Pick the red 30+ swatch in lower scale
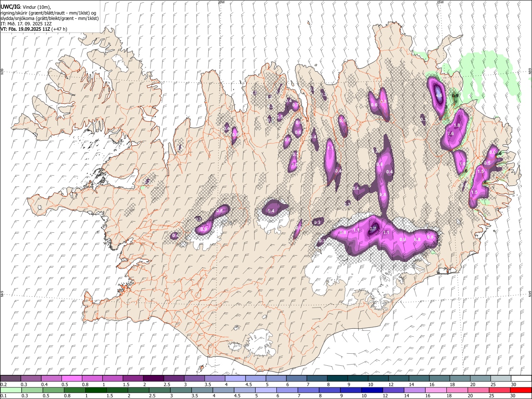532x399 pixels. [521, 390]
